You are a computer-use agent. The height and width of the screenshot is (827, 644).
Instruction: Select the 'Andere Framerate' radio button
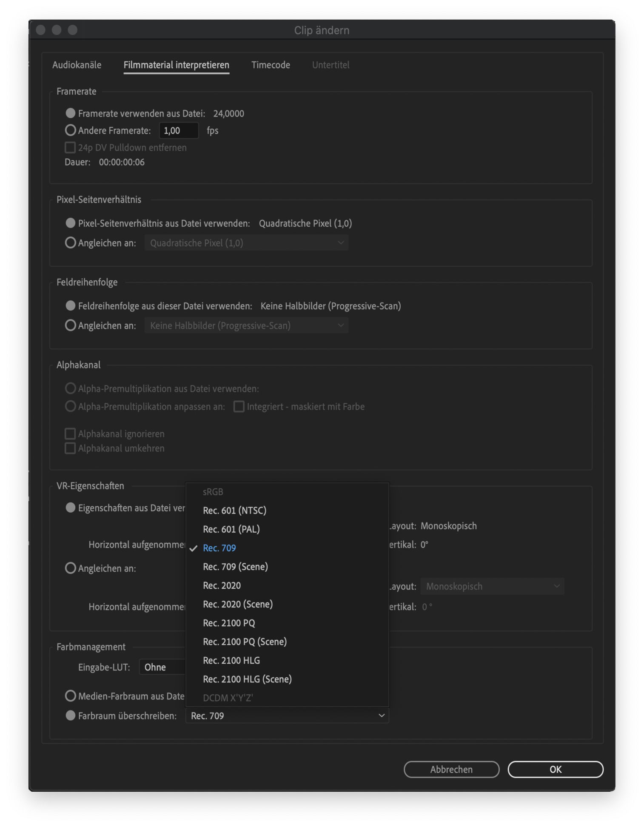point(71,130)
